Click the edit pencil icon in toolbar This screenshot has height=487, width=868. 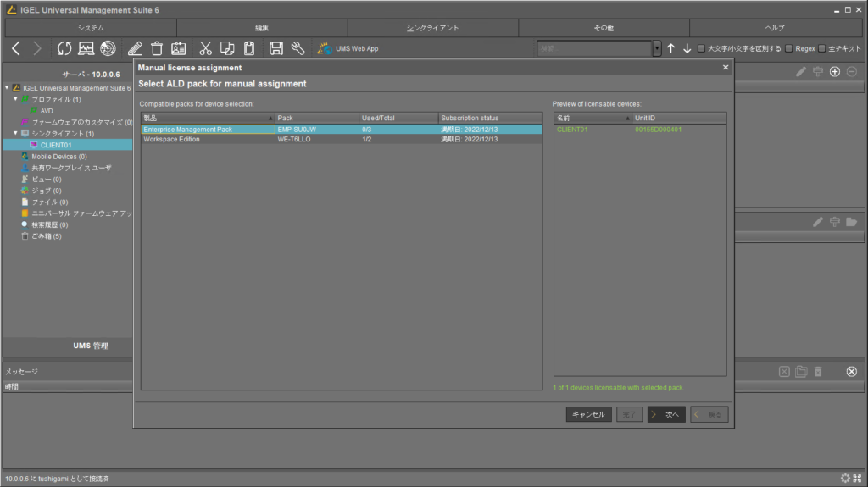(135, 49)
